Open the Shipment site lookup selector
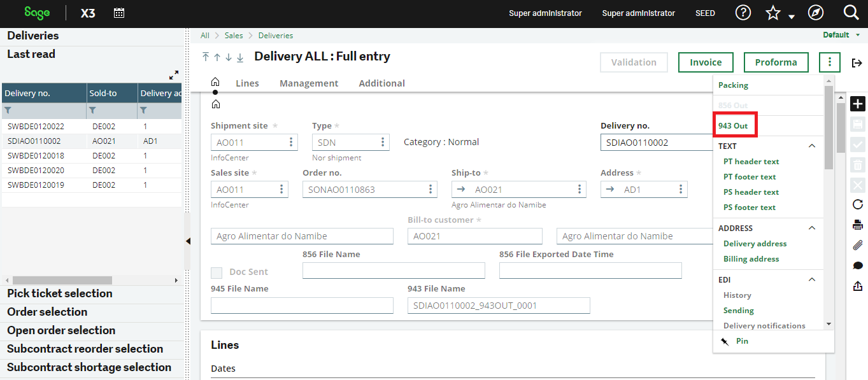The image size is (868, 380). [x=293, y=142]
